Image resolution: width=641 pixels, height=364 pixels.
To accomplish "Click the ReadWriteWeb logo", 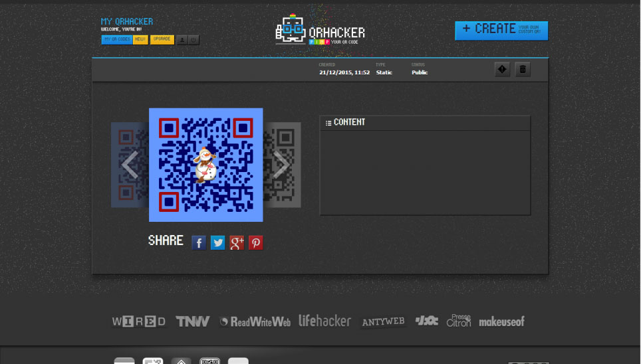I will (x=255, y=322).
